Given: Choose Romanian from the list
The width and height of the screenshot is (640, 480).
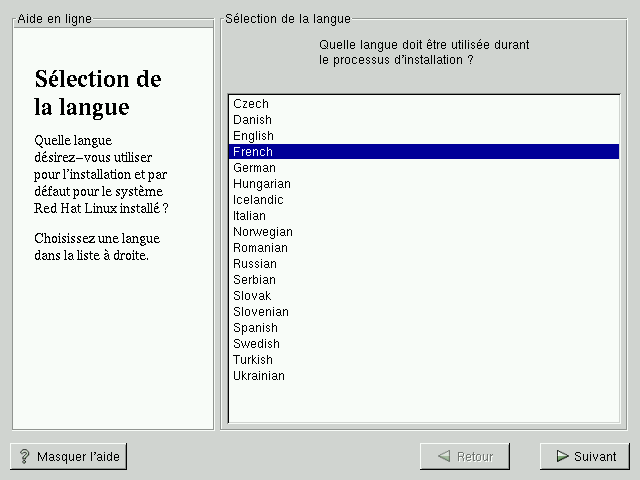Looking at the screenshot, I should click(x=260, y=248).
